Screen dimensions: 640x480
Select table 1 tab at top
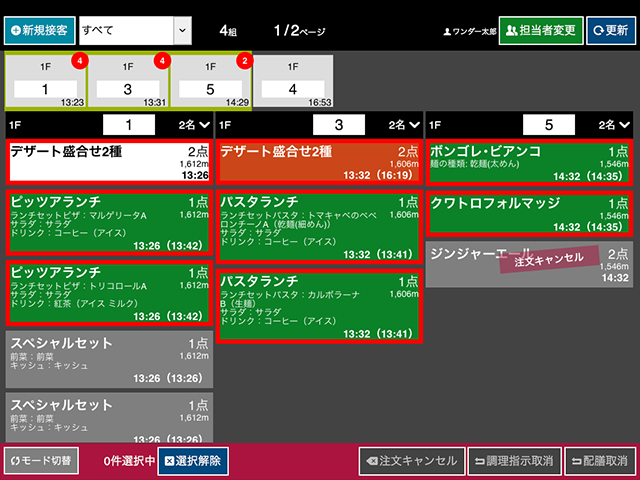click(45, 81)
